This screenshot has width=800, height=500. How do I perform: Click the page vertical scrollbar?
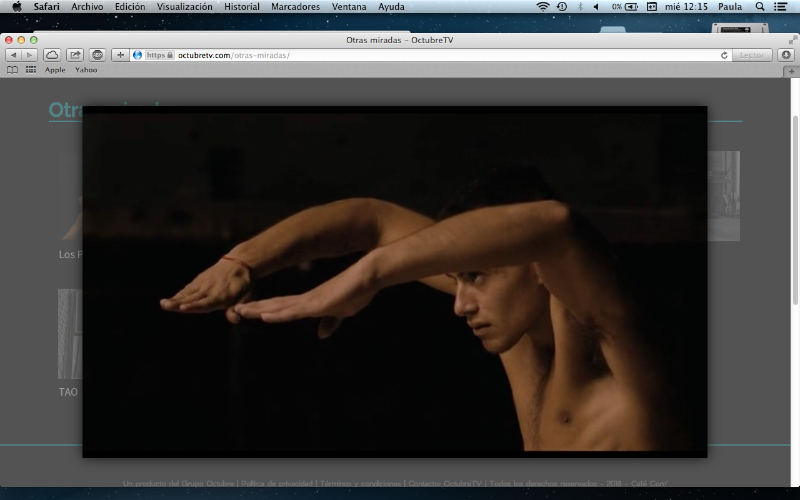pos(795,210)
